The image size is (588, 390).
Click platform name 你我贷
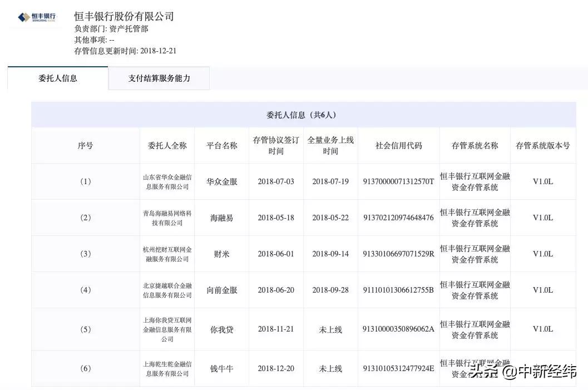click(x=221, y=329)
